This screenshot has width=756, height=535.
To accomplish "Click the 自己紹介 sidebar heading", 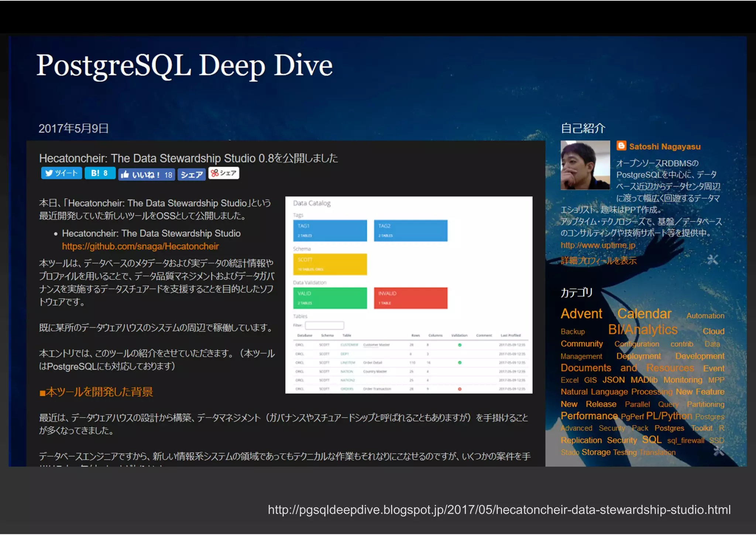I will tap(583, 128).
